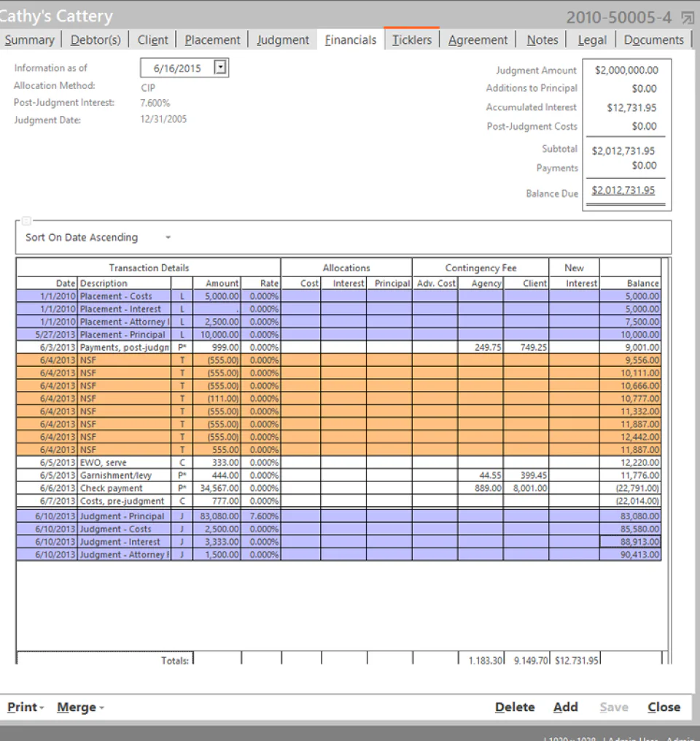This screenshot has width=700, height=741.
Task: Click the underlined Balance Due amount
Action: pyautogui.click(x=623, y=190)
